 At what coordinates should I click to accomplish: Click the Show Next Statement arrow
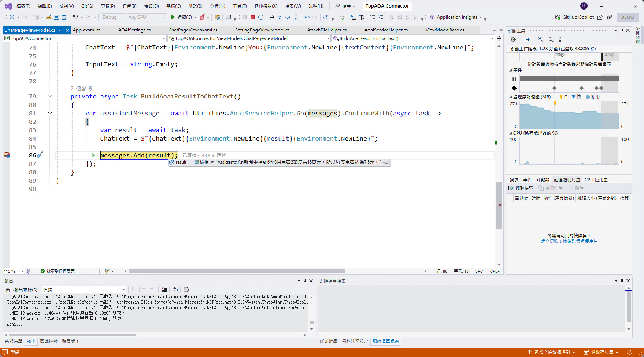point(272,17)
